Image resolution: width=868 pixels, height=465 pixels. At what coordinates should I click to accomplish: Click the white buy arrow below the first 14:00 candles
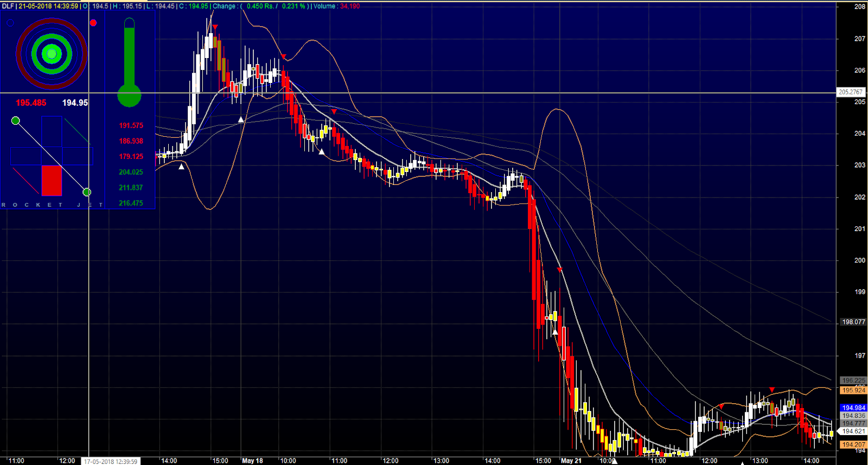[x=181, y=167]
